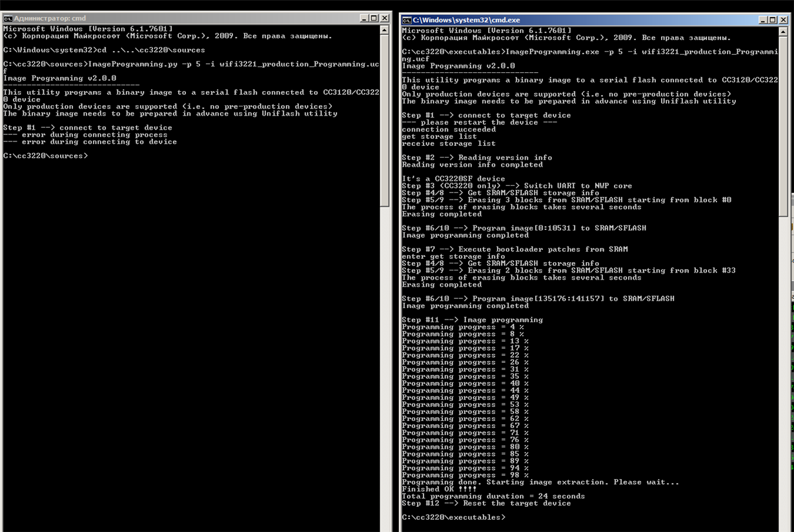
Task: Click the C:\cc3220\executables> bottom prompt line
Action: pyautogui.click(x=453, y=517)
